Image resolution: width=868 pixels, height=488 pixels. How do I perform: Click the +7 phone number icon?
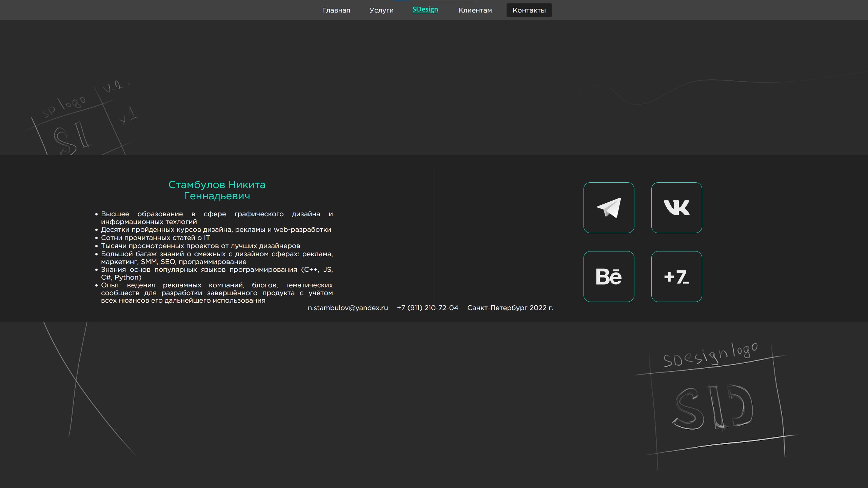676,277
